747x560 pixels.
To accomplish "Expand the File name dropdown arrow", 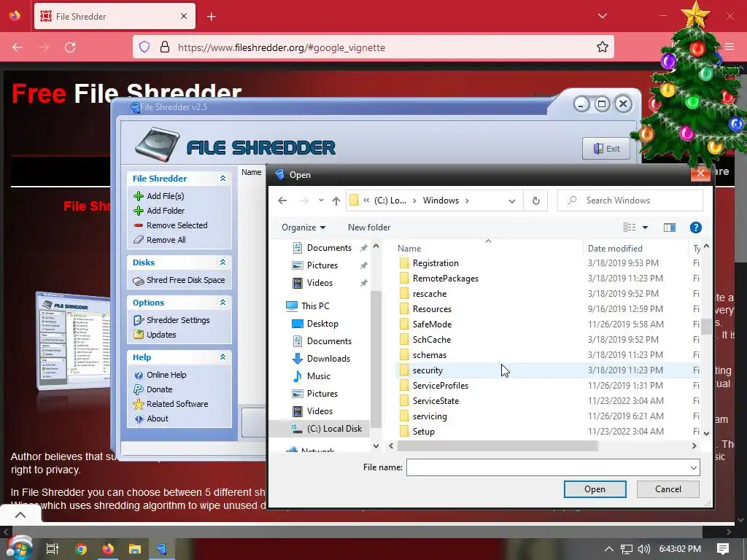I will point(693,467).
